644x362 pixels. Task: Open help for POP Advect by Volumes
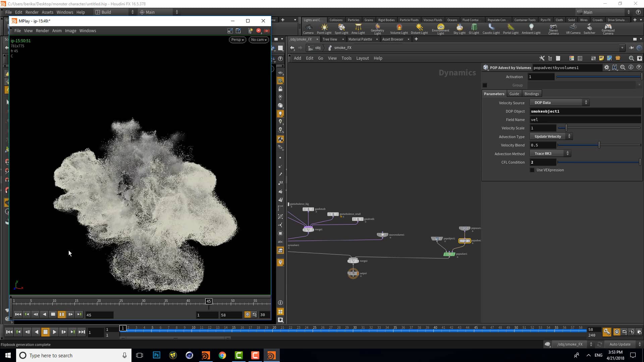tap(639, 67)
